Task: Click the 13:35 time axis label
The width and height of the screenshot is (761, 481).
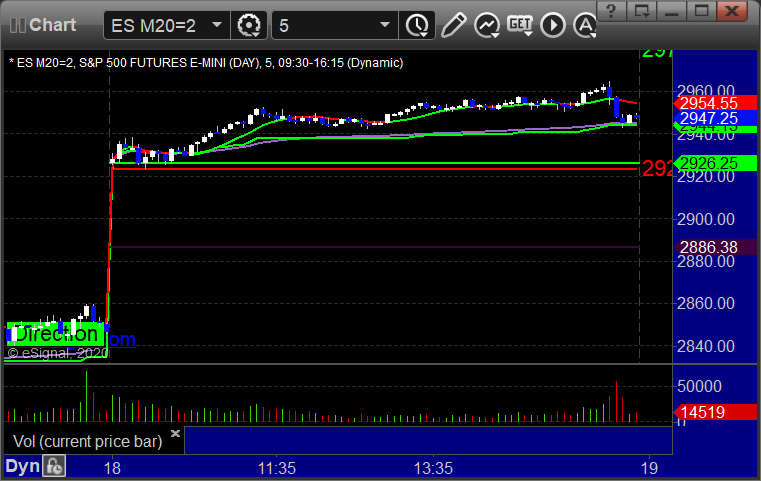Action: click(433, 468)
